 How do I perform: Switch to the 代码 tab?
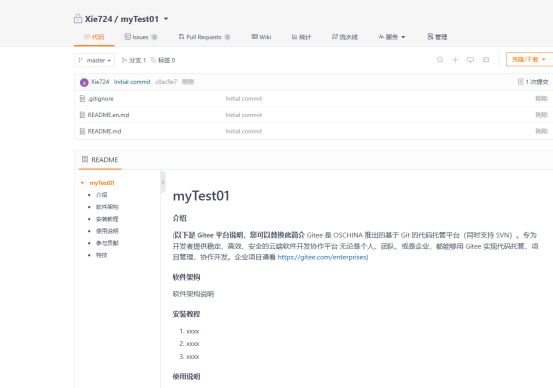[x=94, y=37]
